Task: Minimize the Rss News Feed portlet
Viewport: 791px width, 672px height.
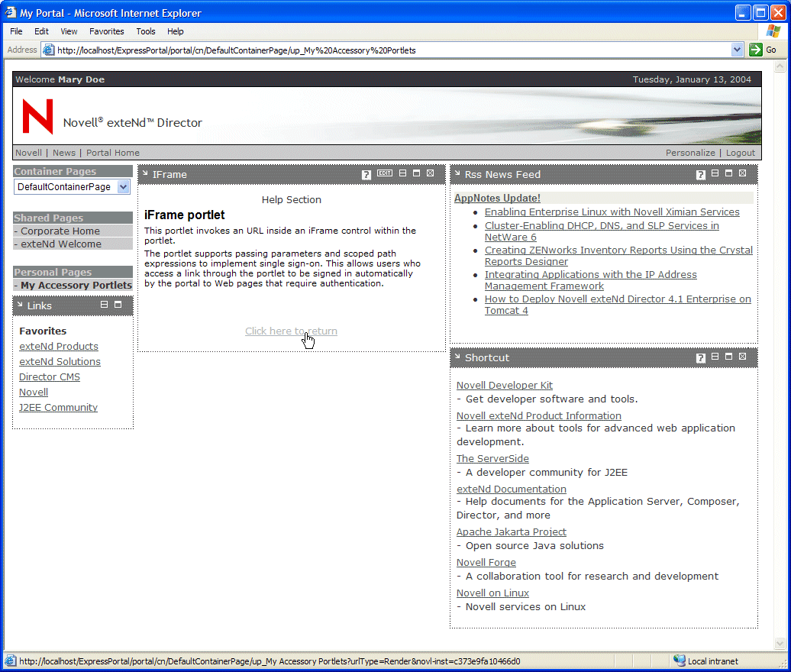Action: 715,173
